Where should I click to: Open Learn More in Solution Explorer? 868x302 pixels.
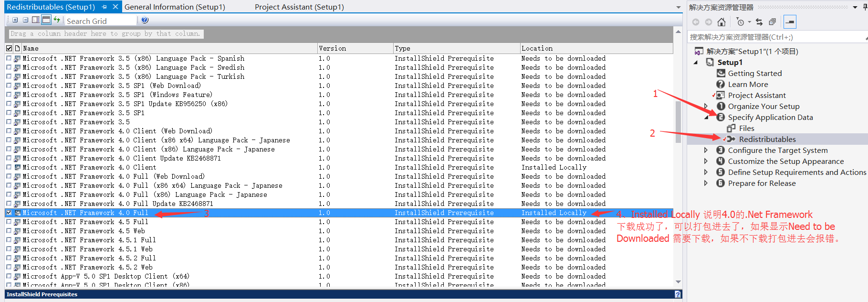point(748,84)
